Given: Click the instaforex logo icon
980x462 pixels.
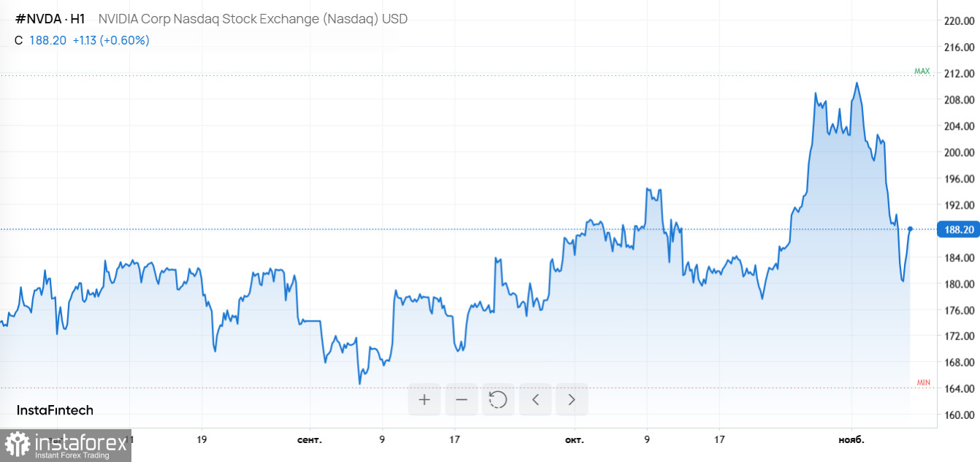Looking at the screenshot, I should [x=18, y=443].
